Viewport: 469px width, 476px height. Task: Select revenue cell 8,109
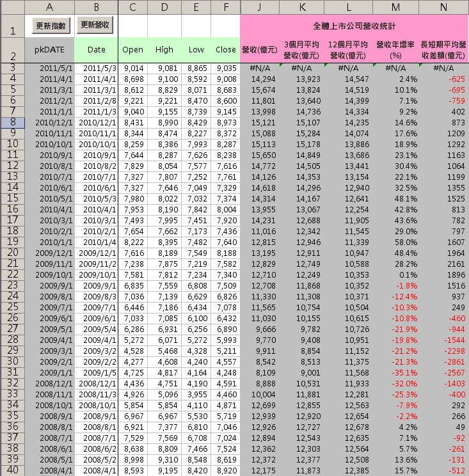pyautogui.click(x=260, y=373)
